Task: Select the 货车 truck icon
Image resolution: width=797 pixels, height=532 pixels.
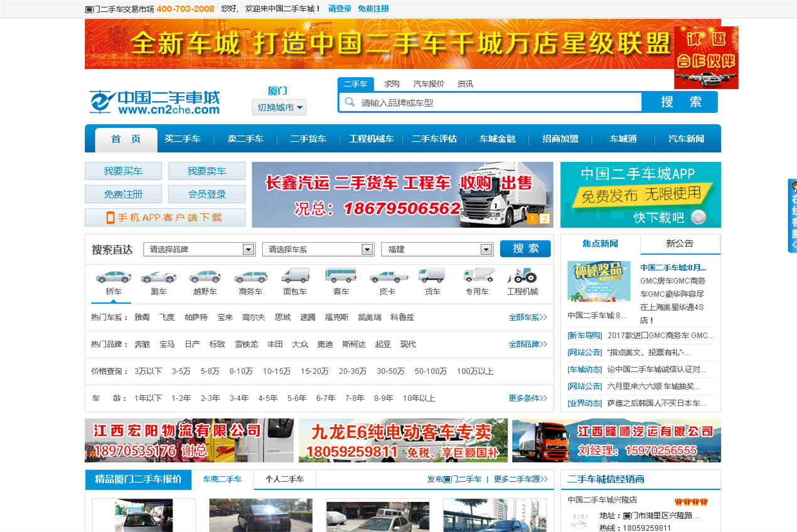Action: (432, 275)
